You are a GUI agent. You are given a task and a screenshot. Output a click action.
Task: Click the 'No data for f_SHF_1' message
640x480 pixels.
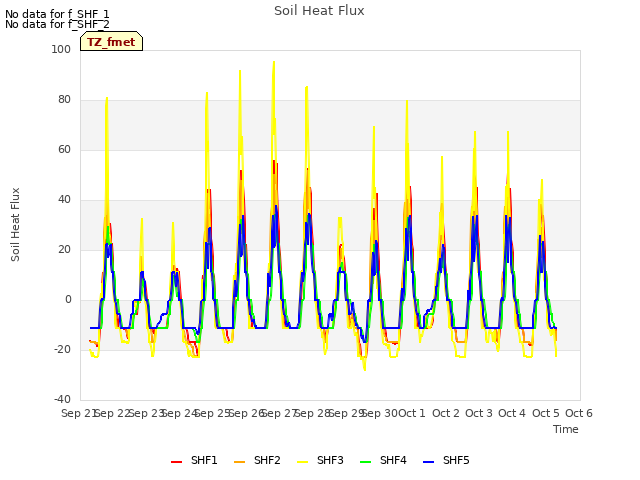[57, 14]
